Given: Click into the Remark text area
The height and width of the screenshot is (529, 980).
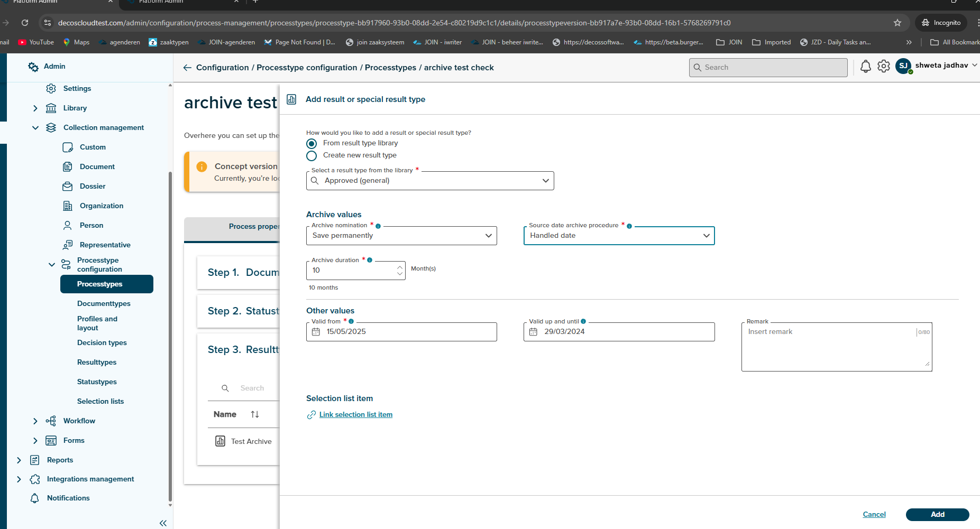Looking at the screenshot, I should (x=830, y=349).
